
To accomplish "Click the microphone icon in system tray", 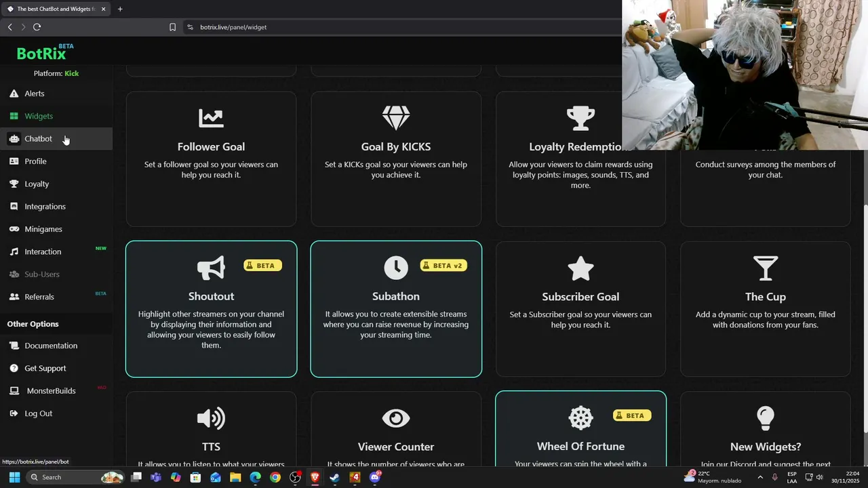I will click(775, 477).
